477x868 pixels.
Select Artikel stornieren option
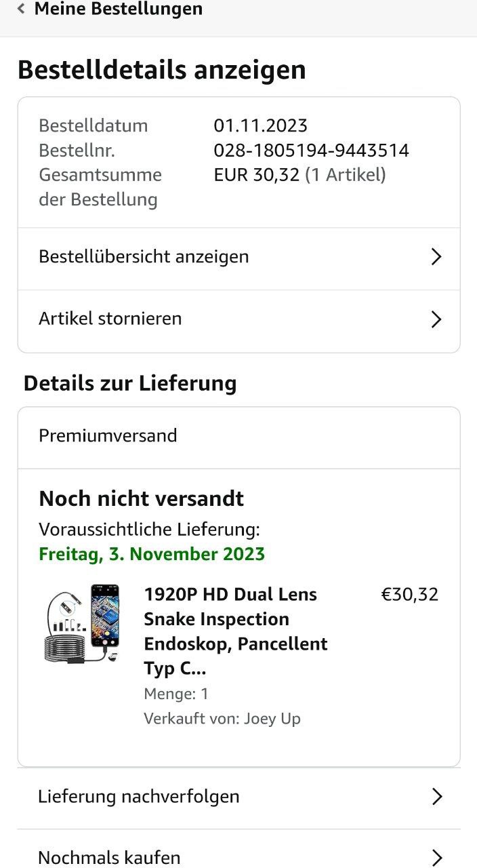pyautogui.click(x=110, y=319)
